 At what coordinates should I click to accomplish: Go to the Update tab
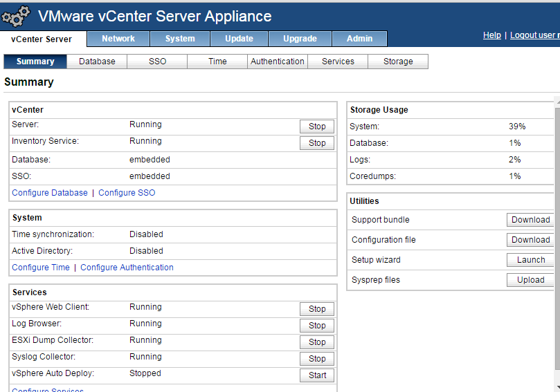pyautogui.click(x=239, y=39)
